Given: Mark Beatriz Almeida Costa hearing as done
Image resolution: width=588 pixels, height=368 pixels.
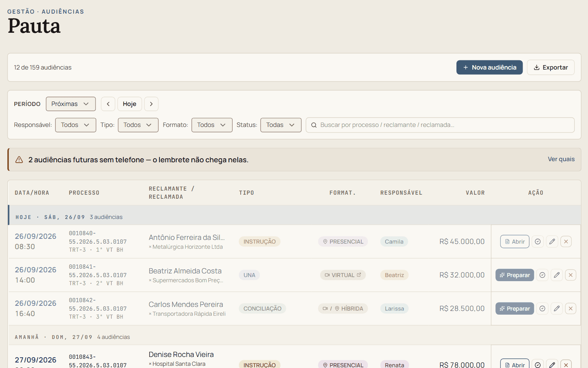Looking at the screenshot, I should 542,275.
